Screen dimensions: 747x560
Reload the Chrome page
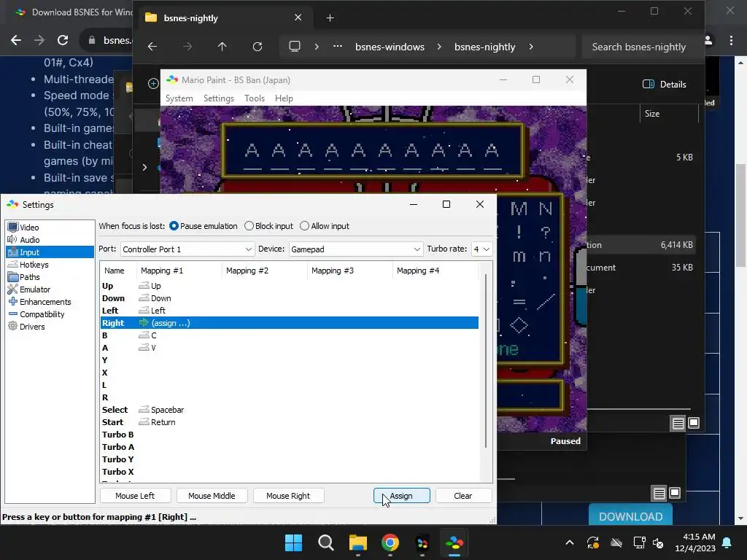click(x=63, y=41)
